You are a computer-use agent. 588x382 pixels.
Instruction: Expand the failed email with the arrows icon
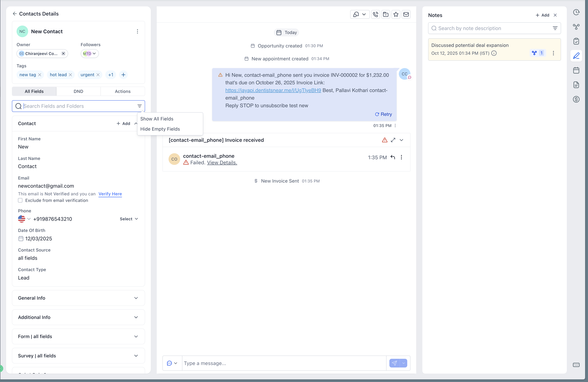pyautogui.click(x=393, y=140)
